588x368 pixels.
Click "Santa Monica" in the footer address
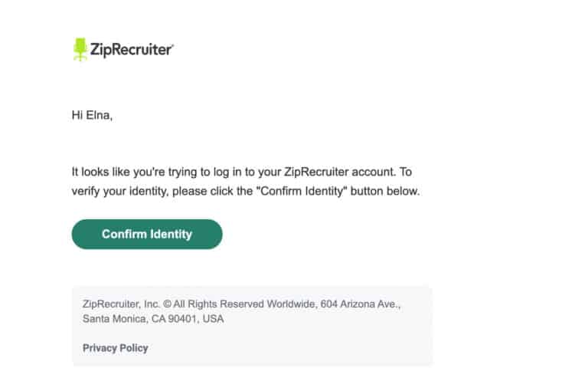[x=113, y=319]
